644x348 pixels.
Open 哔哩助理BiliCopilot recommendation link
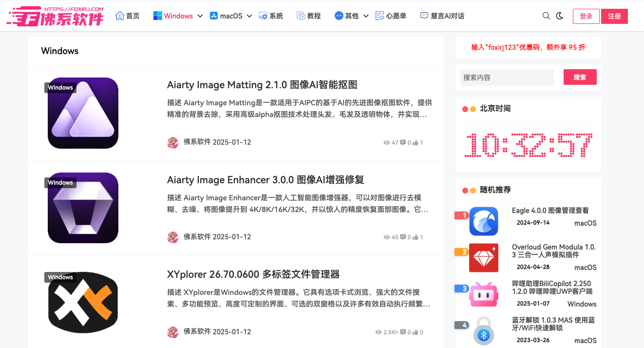coord(552,288)
